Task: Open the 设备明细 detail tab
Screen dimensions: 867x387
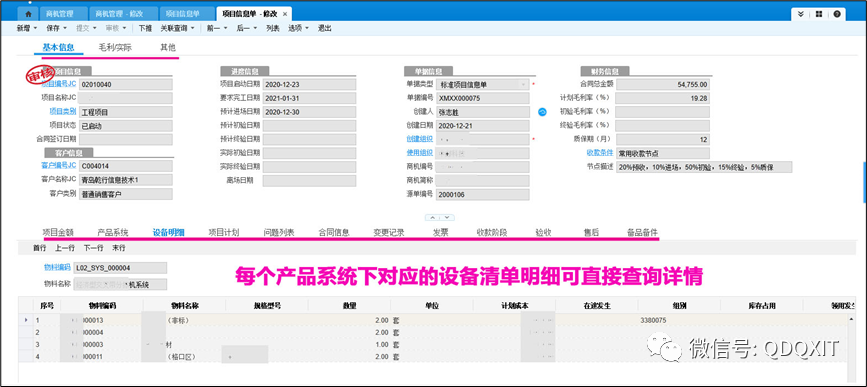Action: click(168, 232)
